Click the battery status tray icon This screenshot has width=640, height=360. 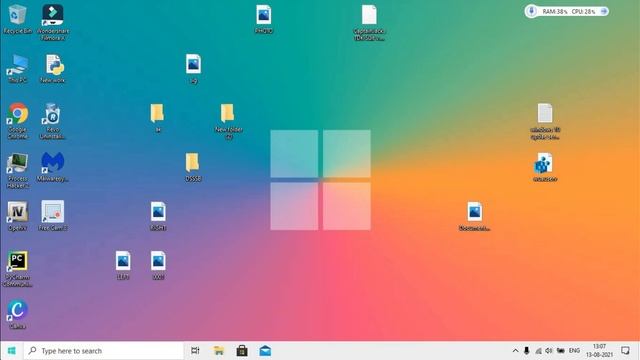click(561, 351)
